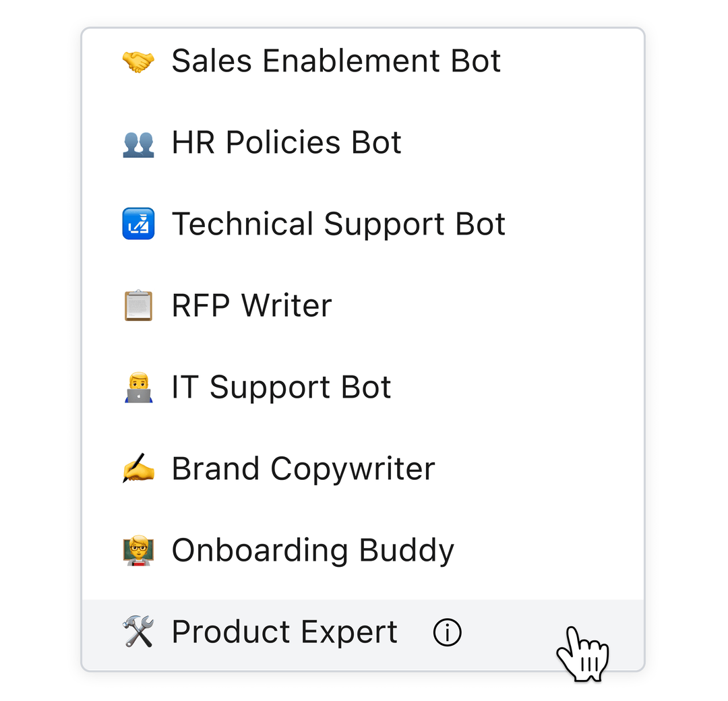The image size is (728, 701).
Task: Click the writing hand icon beside Brand Copywriter
Action: coord(138,468)
